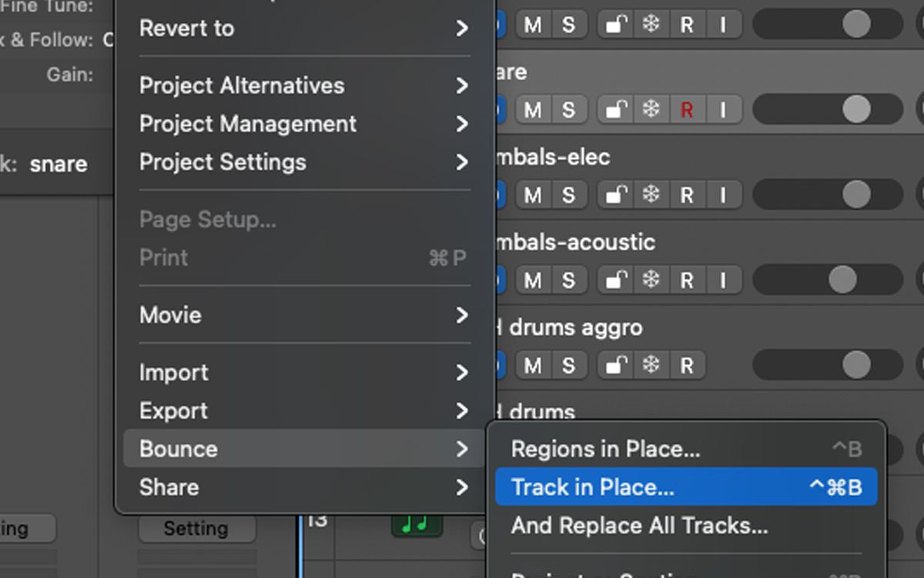Expand the Share submenu
Image resolution: width=924 pixels, height=578 pixels.
168,487
